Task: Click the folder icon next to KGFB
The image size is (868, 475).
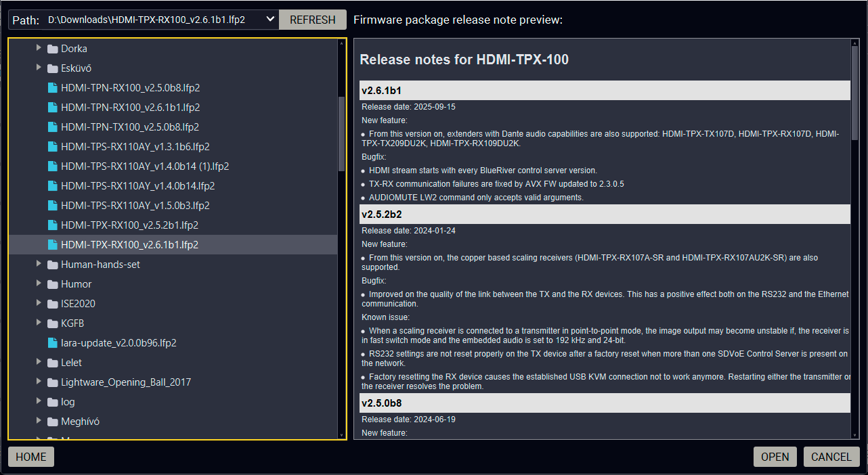Action: coord(52,323)
